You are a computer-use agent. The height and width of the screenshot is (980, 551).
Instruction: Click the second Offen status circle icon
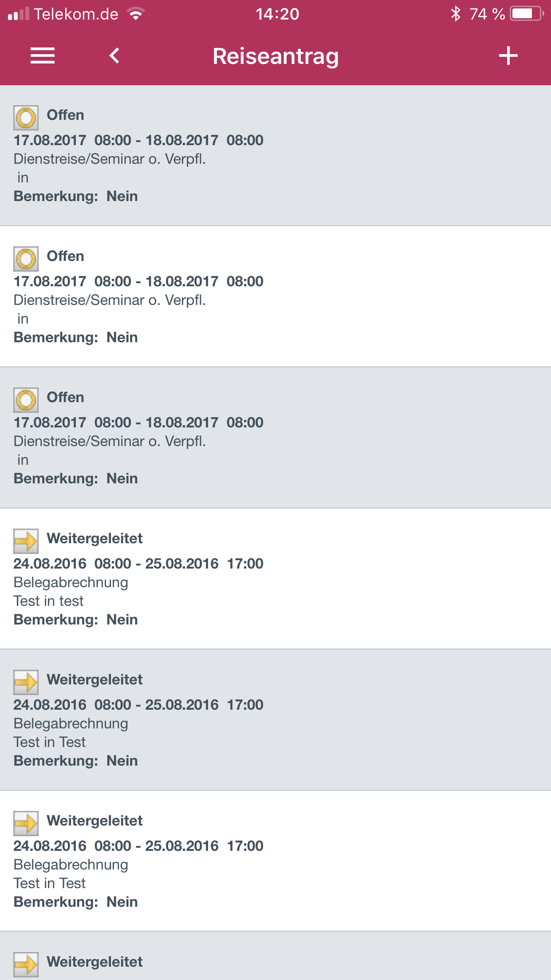point(26,259)
